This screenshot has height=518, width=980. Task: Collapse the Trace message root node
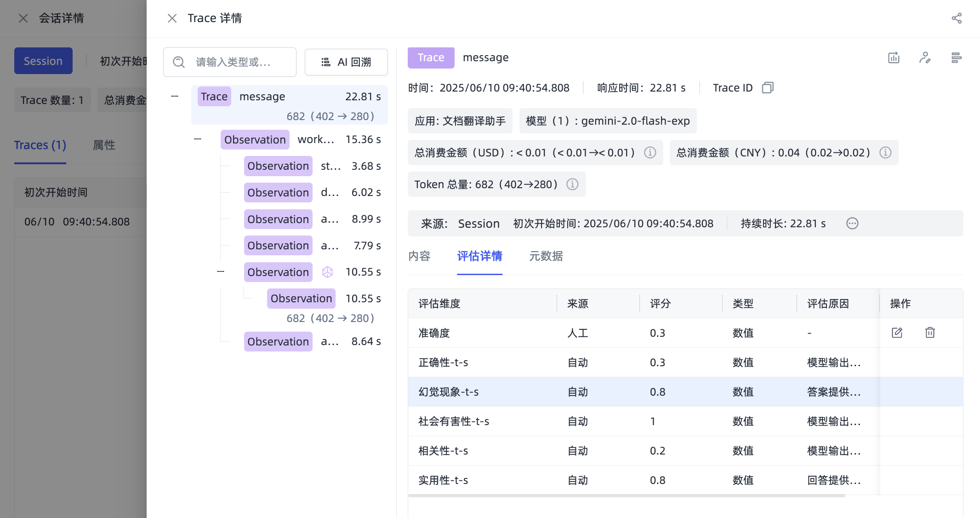(175, 96)
